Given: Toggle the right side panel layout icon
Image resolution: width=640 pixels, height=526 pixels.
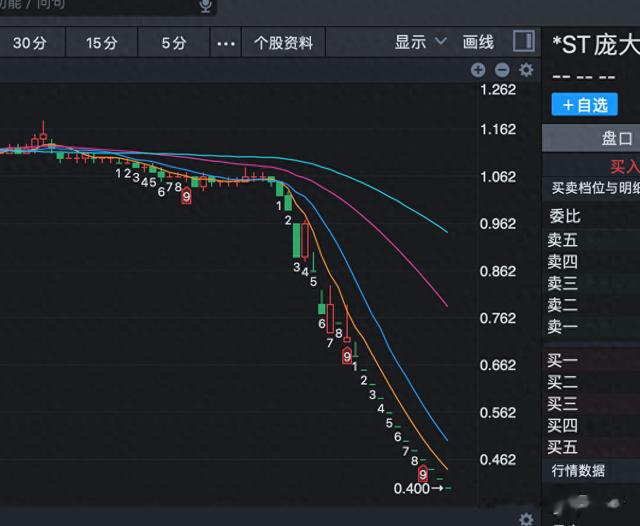Looking at the screenshot, I should click(x=523, y=42).
